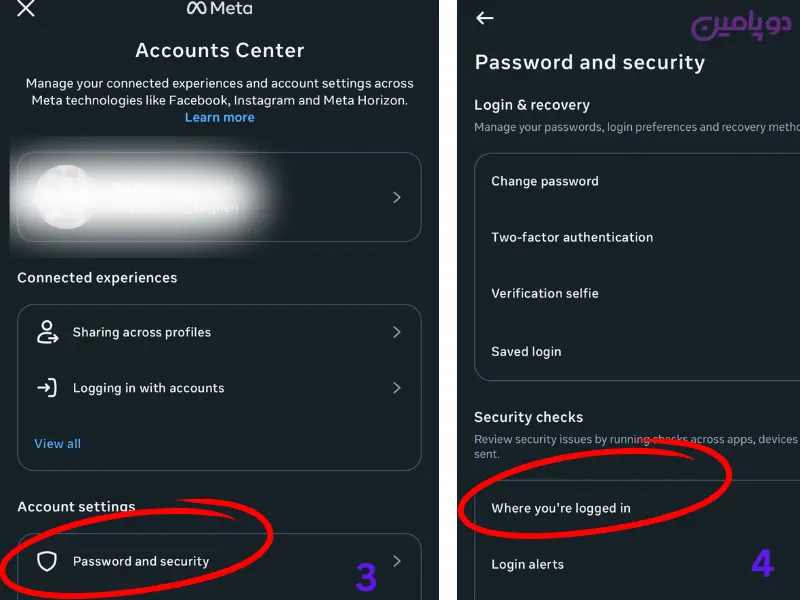Image resolution: width=800 pixels, height=600 pixels.
Task: Tap View all under Connected experiences
Action: click(x=58, y=443)
